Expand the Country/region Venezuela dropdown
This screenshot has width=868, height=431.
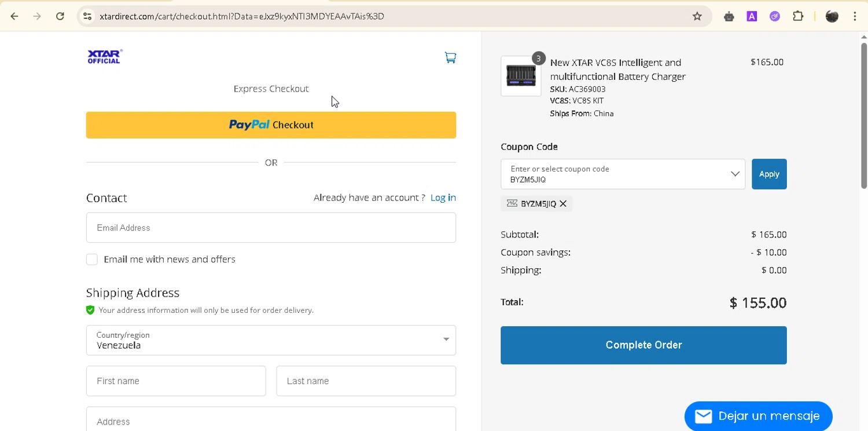click(x=271, y=340)
